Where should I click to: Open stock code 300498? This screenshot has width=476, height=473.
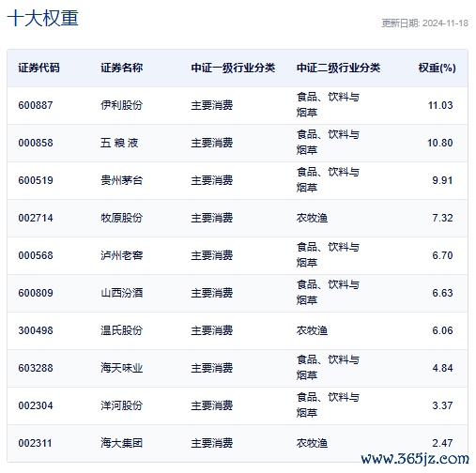pos(36,330)
